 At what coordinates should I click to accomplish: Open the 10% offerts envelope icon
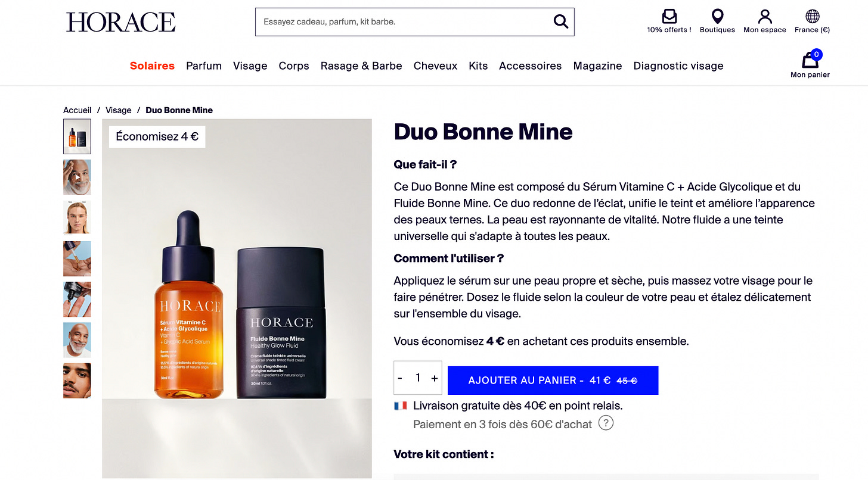point(669,16)
